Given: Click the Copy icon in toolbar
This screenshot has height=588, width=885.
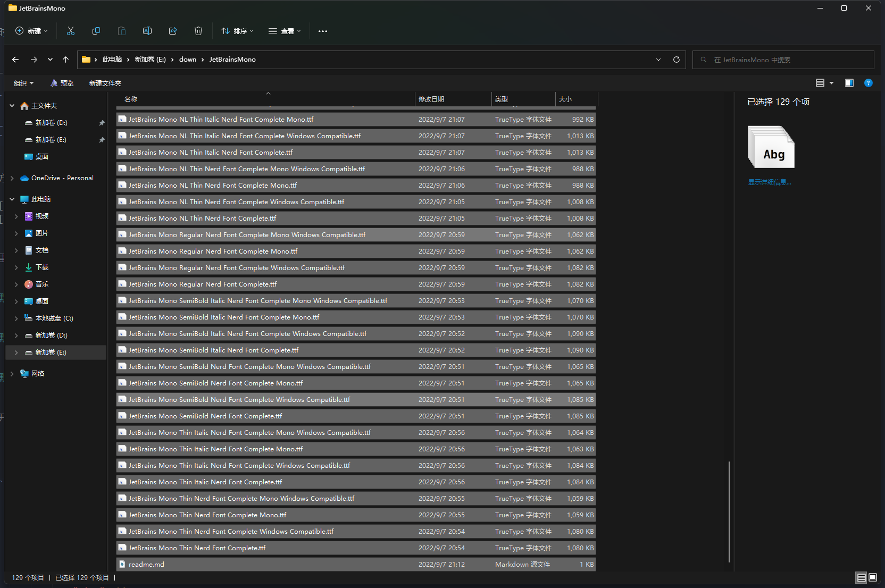Looking at the screenshot, I should [x=96, y=31].
